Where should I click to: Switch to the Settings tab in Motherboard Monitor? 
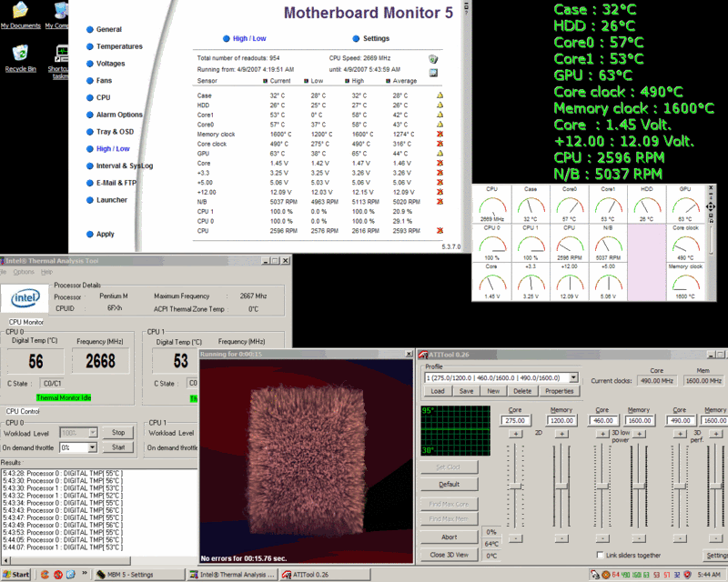(x=376, y=38)
